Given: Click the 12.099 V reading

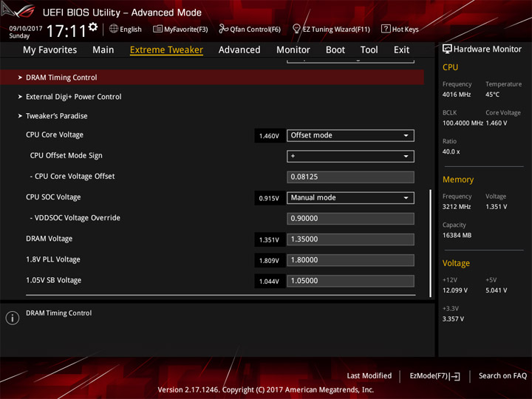Looking at the screenshot, I should 455,290.
